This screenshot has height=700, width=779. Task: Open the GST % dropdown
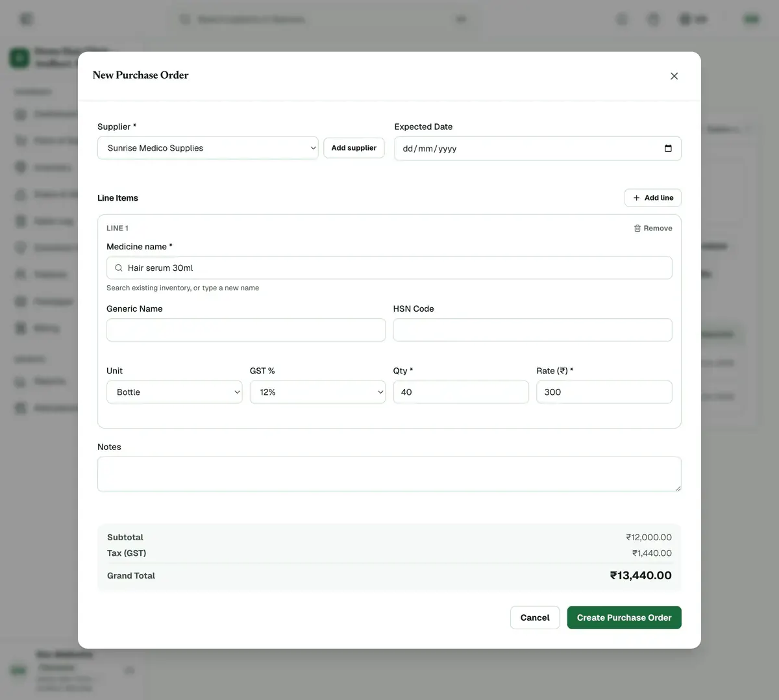point(317,392)
